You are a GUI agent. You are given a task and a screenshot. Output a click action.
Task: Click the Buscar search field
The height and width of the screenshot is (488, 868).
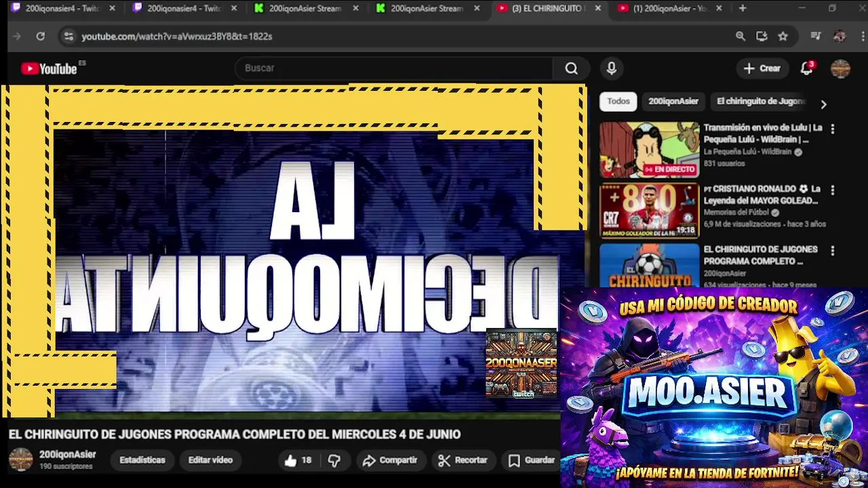pyautogui.click(x=394, y=68)
